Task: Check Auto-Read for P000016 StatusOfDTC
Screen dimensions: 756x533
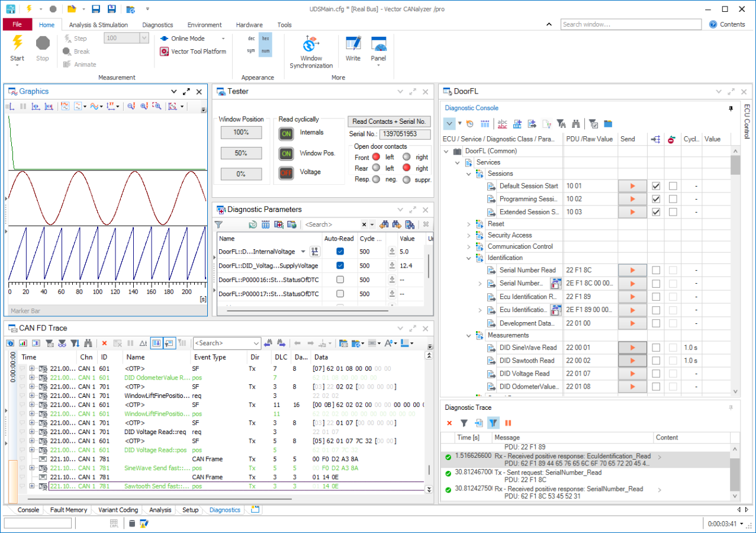Action: click(340, 280)
